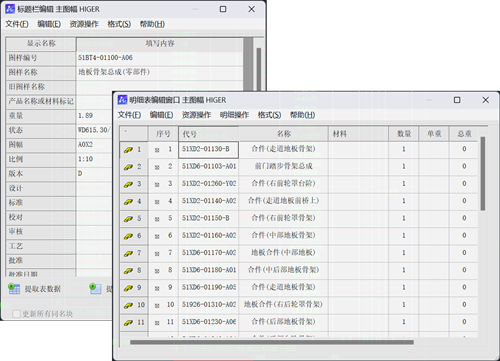Image resolution: width=500 pixels, height=361 pixels.
Task: Toggle the 更新所有同名块 checkbox
Action: click(16, 314)
